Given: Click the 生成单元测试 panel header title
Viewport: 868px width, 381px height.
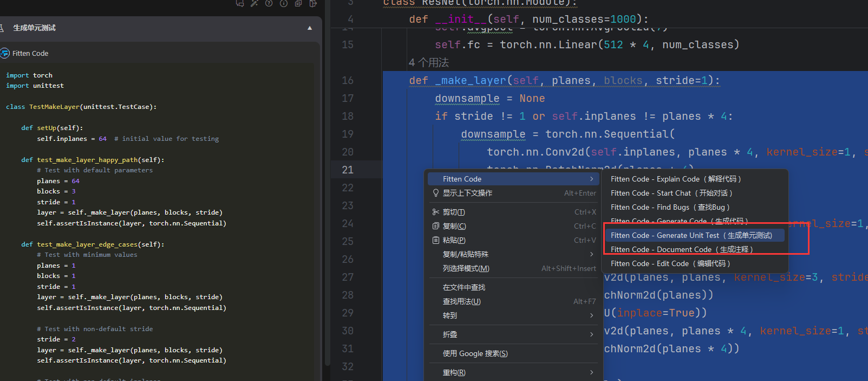Looking at the screenshot, I should (35, 28).
